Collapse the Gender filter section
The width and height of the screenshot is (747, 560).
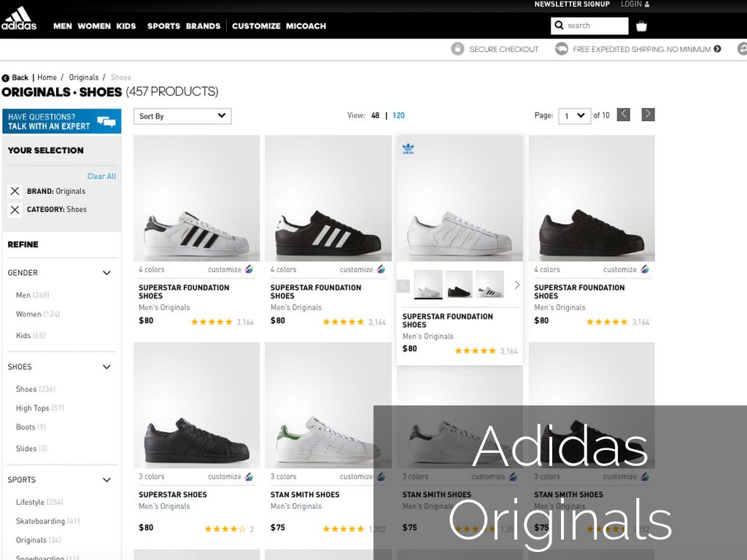click(107, 273)
